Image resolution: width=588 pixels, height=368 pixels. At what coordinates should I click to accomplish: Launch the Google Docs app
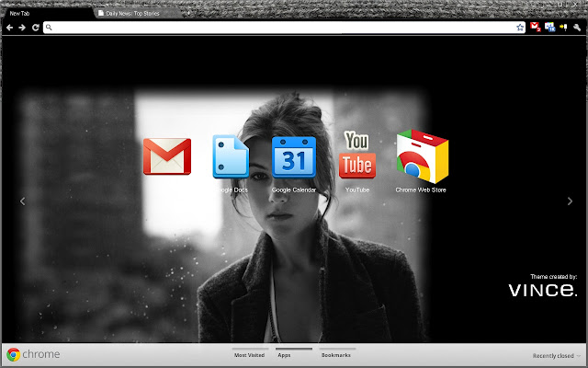[230, 156]
